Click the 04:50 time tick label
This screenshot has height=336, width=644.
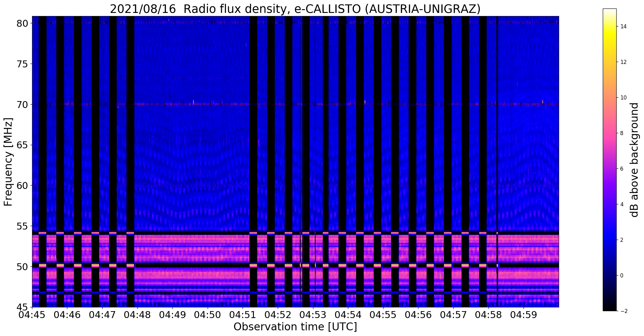tap(208, 315)
